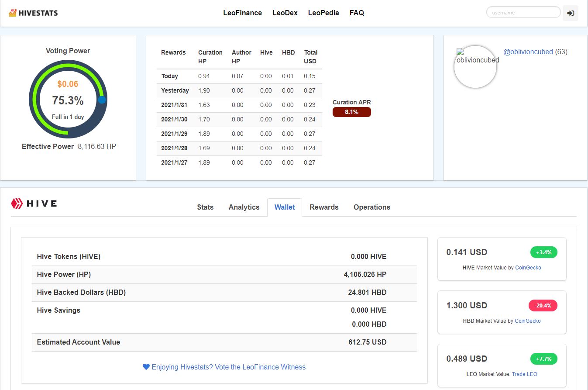The height and width of the screenshot is (390, 588).
Task: Click the 2021/1/31 rewards row
Action: pos(240,105)
